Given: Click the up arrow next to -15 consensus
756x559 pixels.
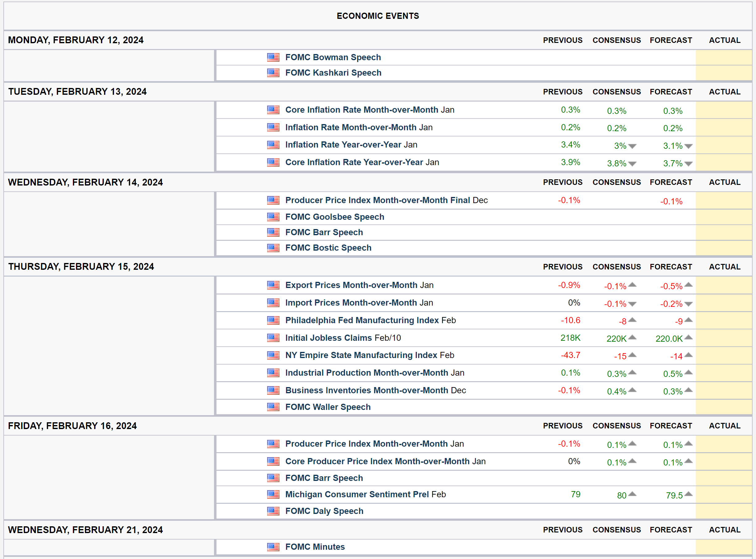Looking at the screenshot, I should point(632,355).
